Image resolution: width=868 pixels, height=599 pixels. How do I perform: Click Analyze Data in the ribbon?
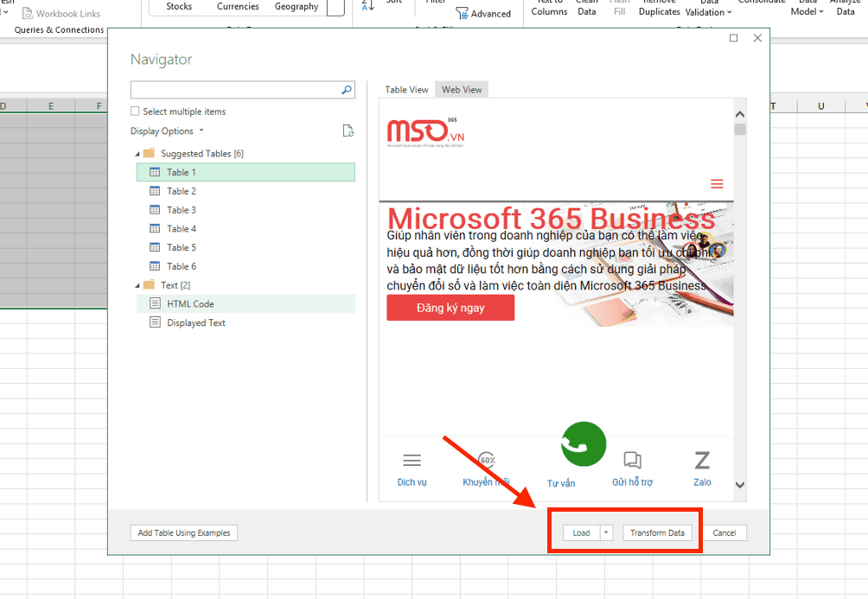pyautogui.click(x=846, y=9)
